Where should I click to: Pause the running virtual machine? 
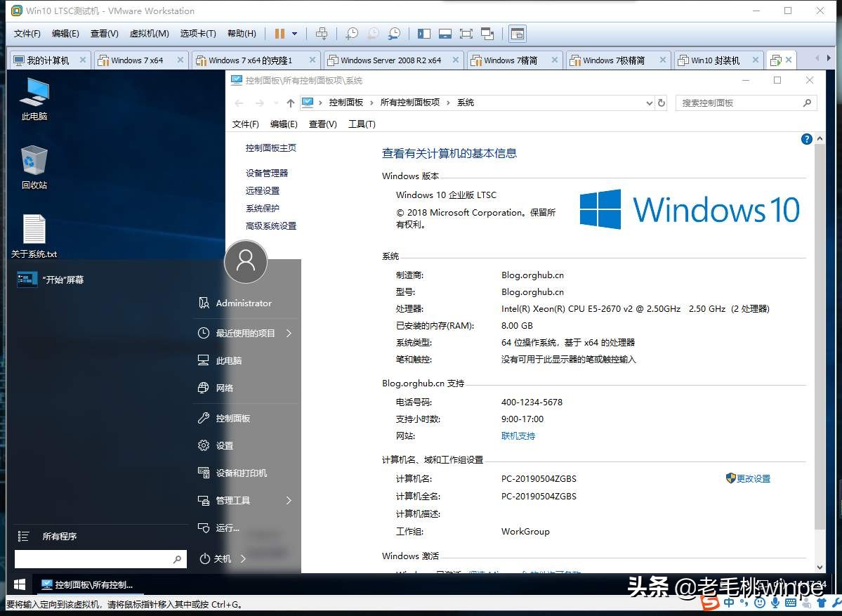(279, 33)
